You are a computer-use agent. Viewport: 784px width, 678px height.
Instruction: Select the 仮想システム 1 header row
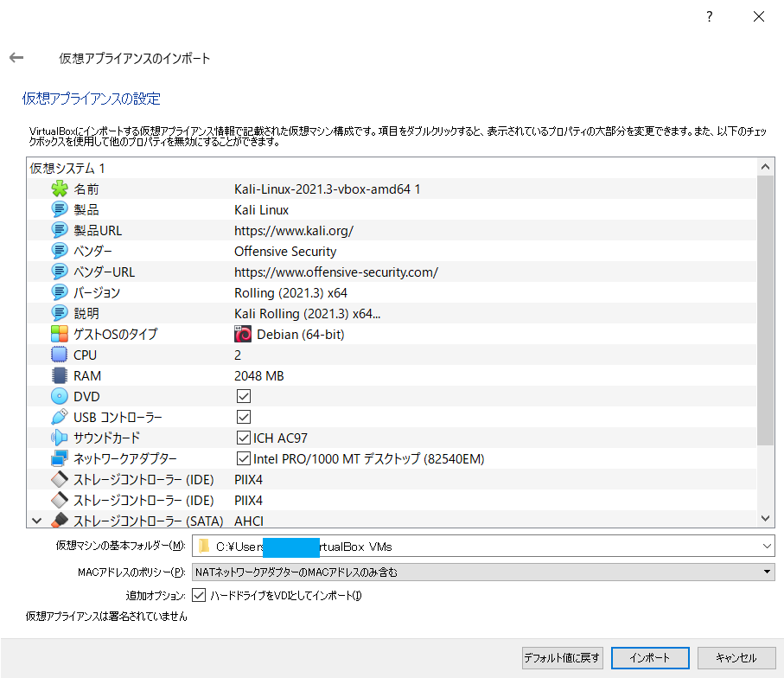pos(392,168)
